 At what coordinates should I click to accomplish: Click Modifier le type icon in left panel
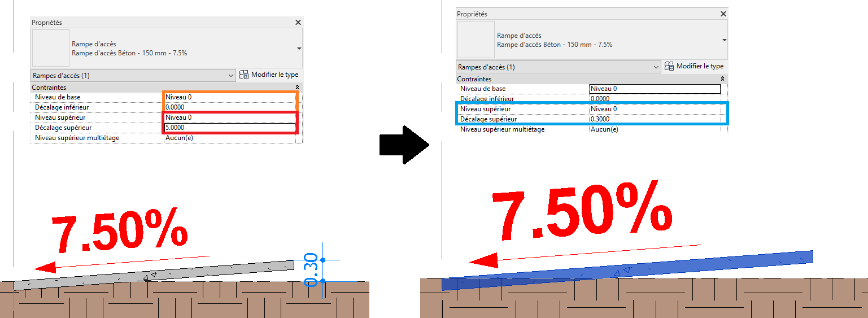point(245,75)
